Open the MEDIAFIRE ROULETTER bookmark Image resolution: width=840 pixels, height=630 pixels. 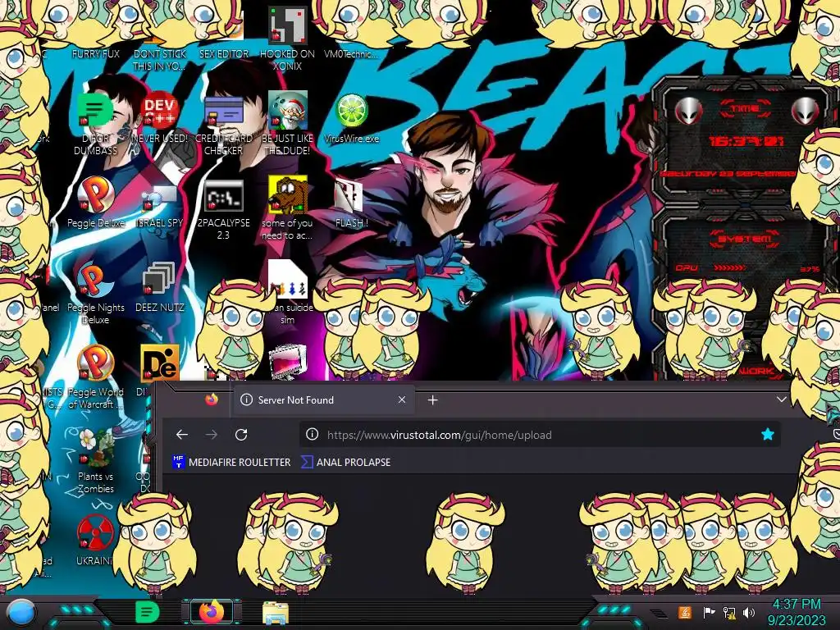231,462
